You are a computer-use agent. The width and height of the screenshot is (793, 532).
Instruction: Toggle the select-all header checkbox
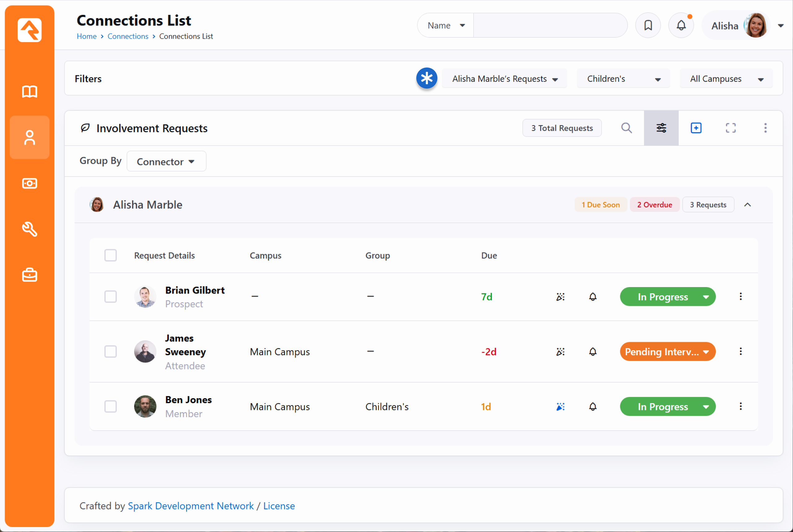[x=110, y=255]
